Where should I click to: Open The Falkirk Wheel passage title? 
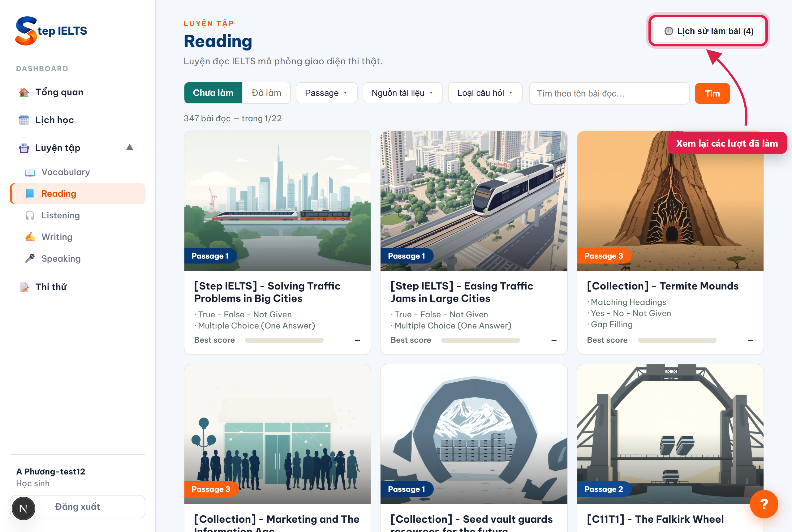coord(655,519)
